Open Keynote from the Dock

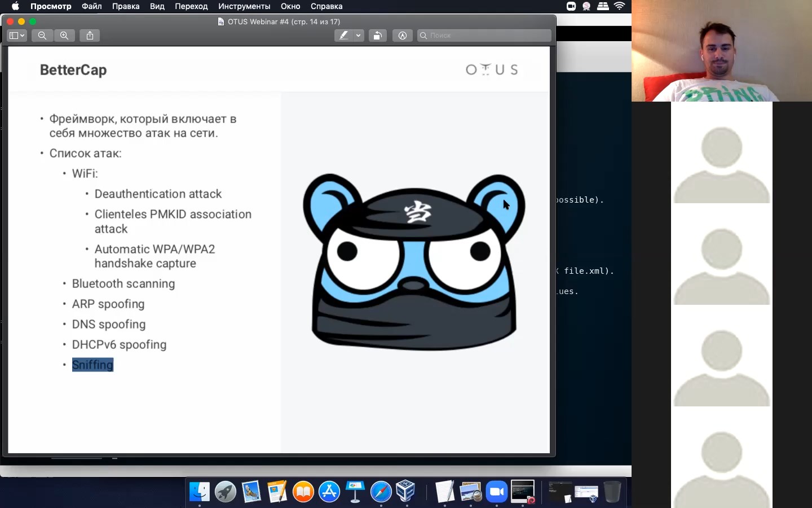click(355, 492)
